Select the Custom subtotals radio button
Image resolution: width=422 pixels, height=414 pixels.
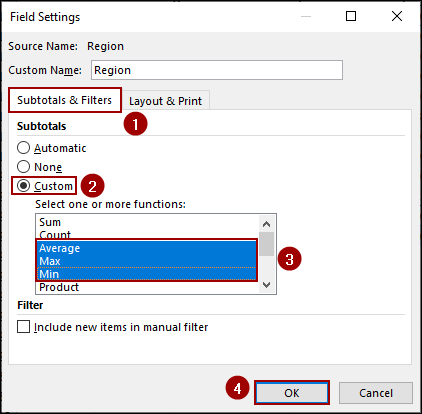[x=23, y=186]
